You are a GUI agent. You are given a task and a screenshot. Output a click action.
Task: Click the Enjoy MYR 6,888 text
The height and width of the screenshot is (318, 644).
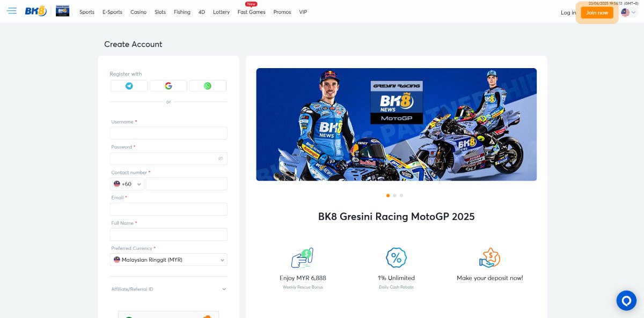(x=303, y=278)
